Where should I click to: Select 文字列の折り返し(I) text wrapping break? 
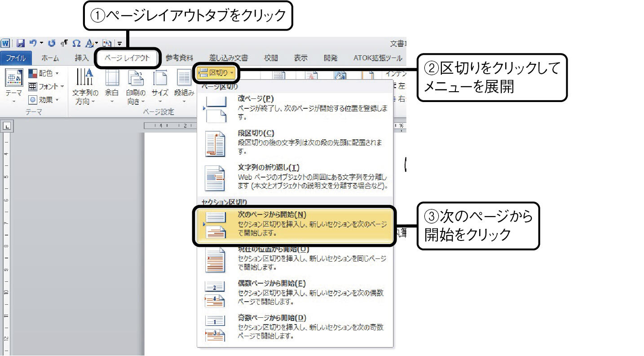click(295, 178)
